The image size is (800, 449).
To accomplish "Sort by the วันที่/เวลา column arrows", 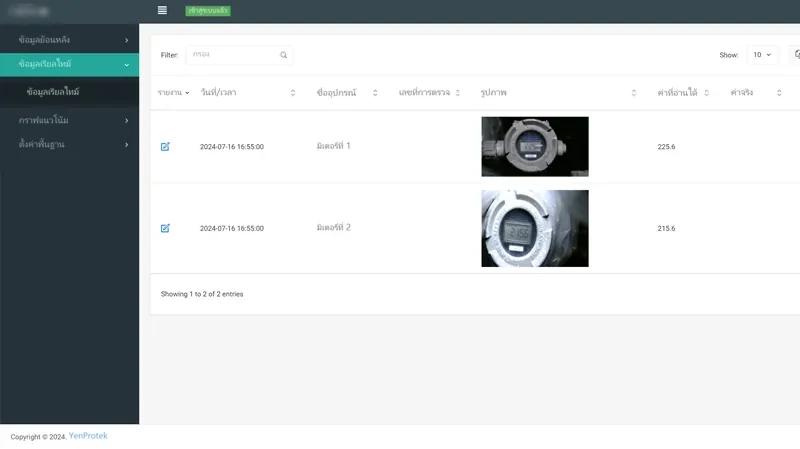I will coord(293,93).
